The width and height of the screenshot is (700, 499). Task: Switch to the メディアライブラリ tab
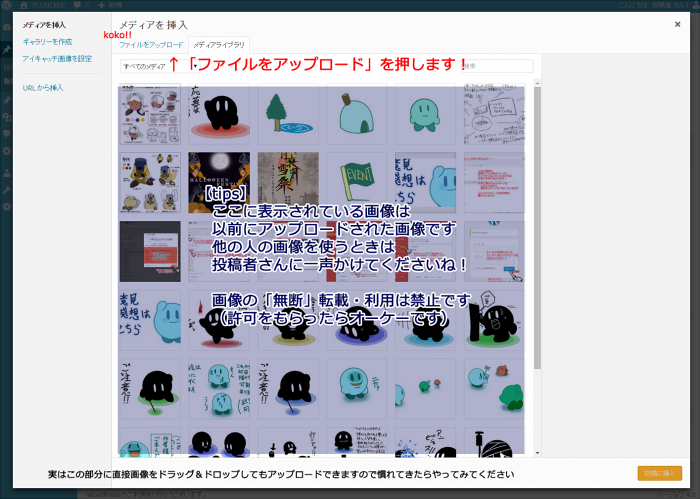click(x=217, y=45)
